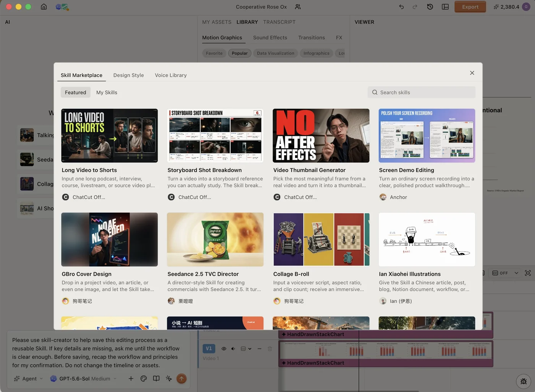
Task: Click the minus icon on Video 1 track
Action: [259, 349]
